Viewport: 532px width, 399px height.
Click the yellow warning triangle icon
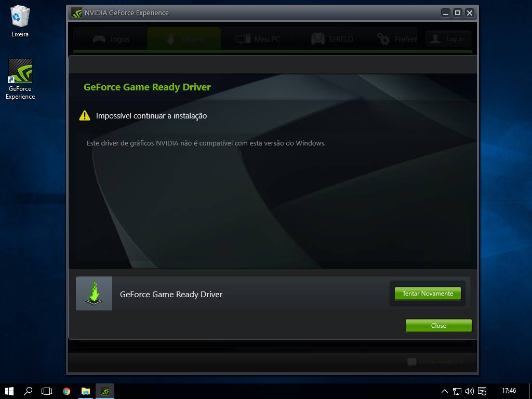[x=85, y=116]
